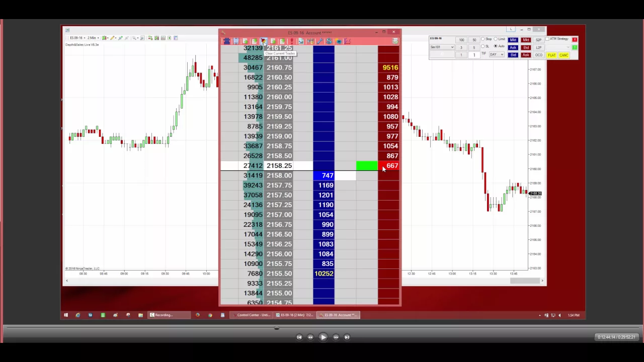Screen dimensions: 644x362
Task: Click the blue Mkt buy button
Action: (x=513, y=40)
